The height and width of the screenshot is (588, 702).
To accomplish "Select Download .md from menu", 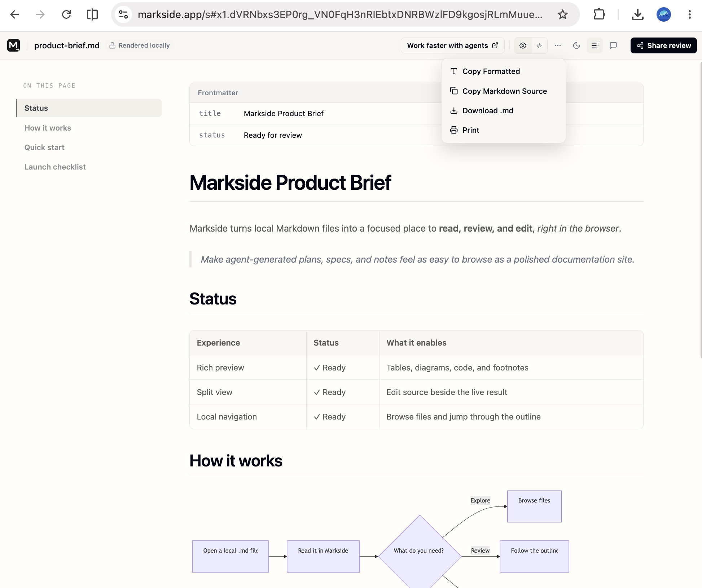I will coord(503,111).
